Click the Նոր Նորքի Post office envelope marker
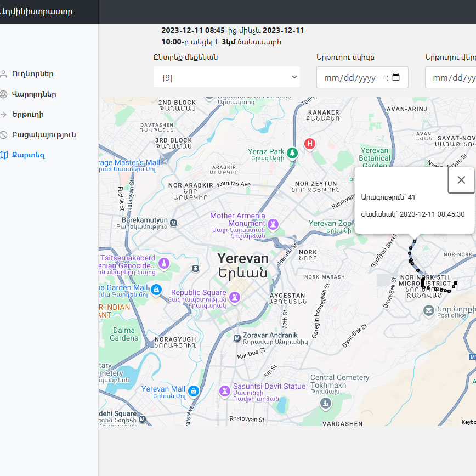This screenshot has width=476, height=476. click(429, 310)
